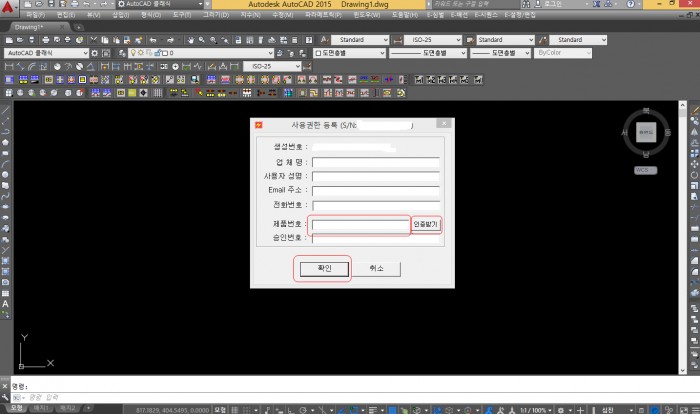Toggle the 모형 model-space status bar button
Image resolution: width=700 pixels, height=414 pixels.
tap(220, 410)
